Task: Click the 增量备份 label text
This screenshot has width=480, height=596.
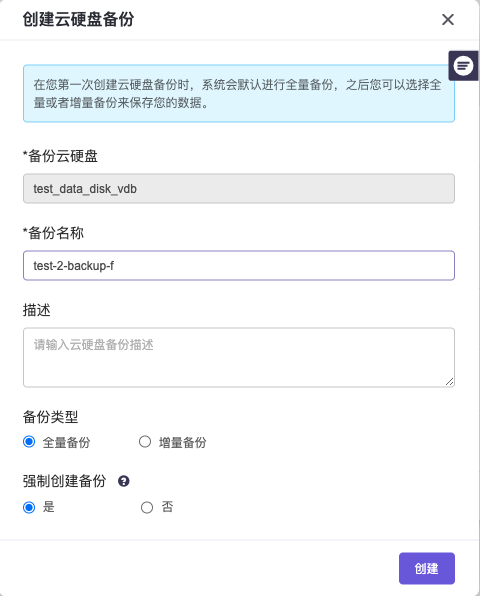Action: tap(182, 442)
